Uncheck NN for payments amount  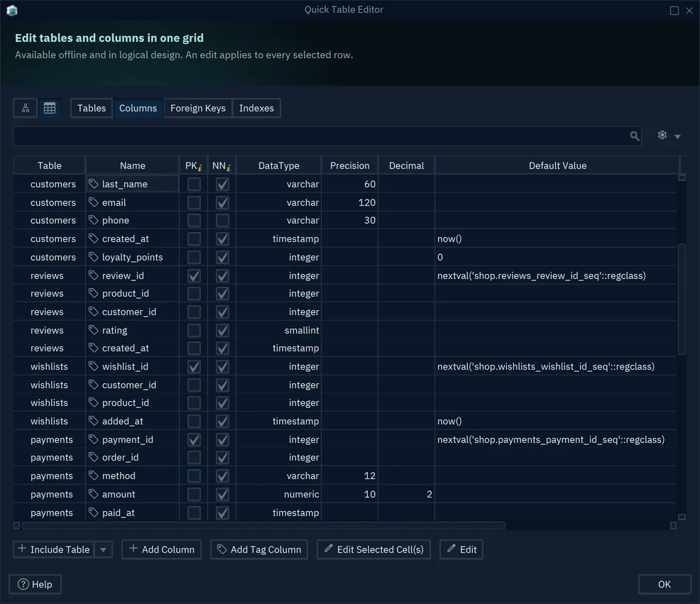pos(222,494)
